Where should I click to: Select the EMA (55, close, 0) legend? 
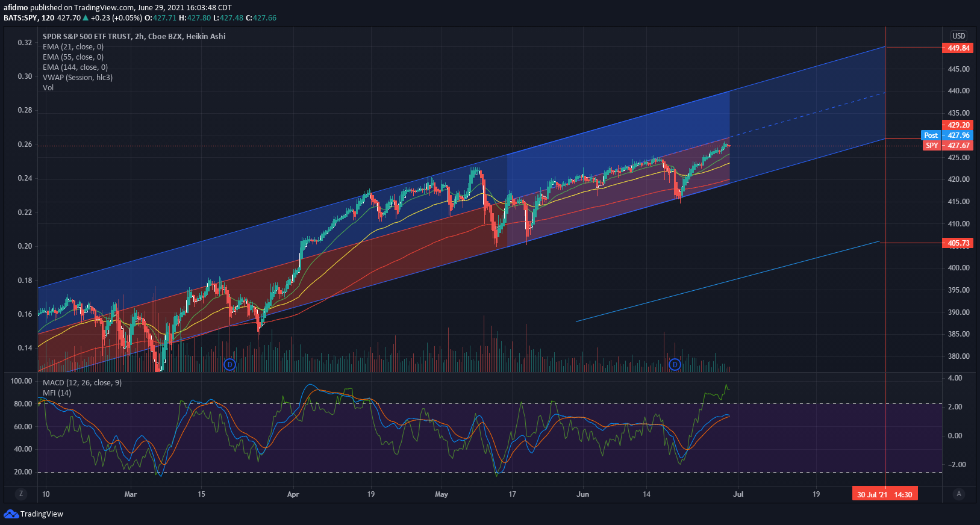[73, 57]
